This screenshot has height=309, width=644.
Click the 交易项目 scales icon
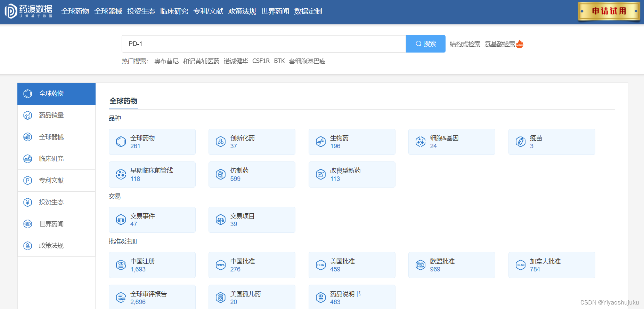(221, 220)
